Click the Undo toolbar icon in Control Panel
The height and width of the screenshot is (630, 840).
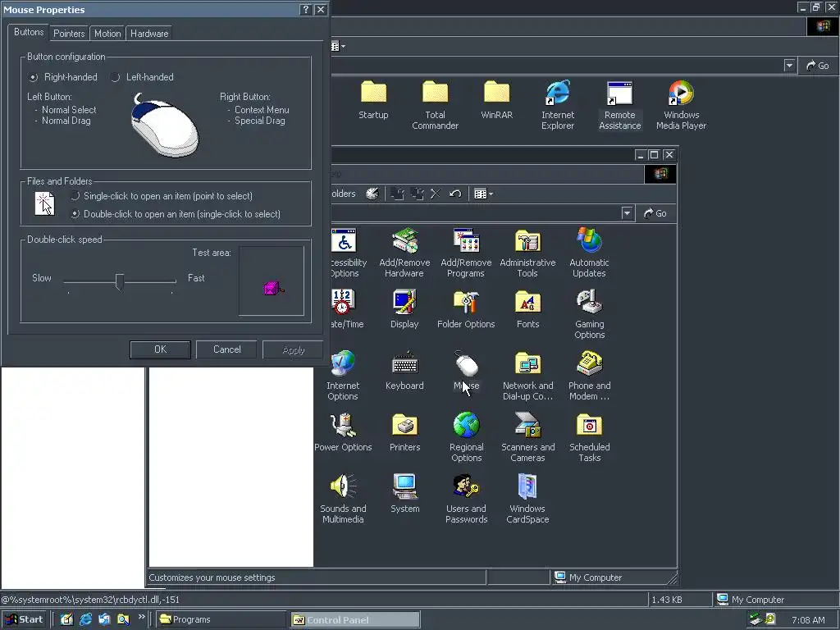click(x=455, y=194)
